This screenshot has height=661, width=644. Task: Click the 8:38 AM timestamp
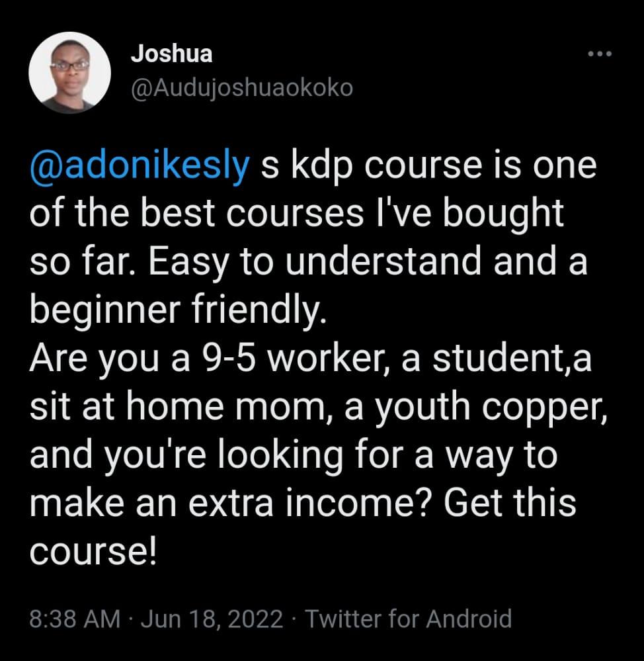(x=75, y=619)
